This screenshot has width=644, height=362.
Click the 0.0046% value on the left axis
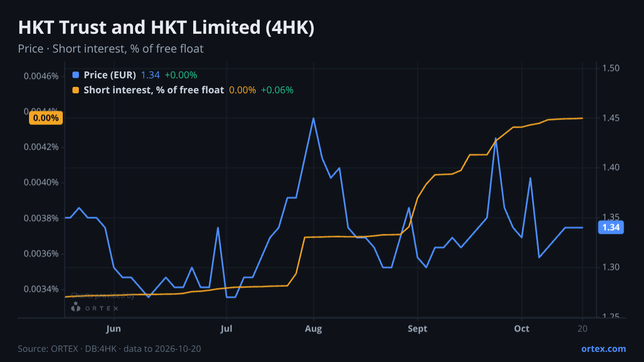(x=41, y=76)
